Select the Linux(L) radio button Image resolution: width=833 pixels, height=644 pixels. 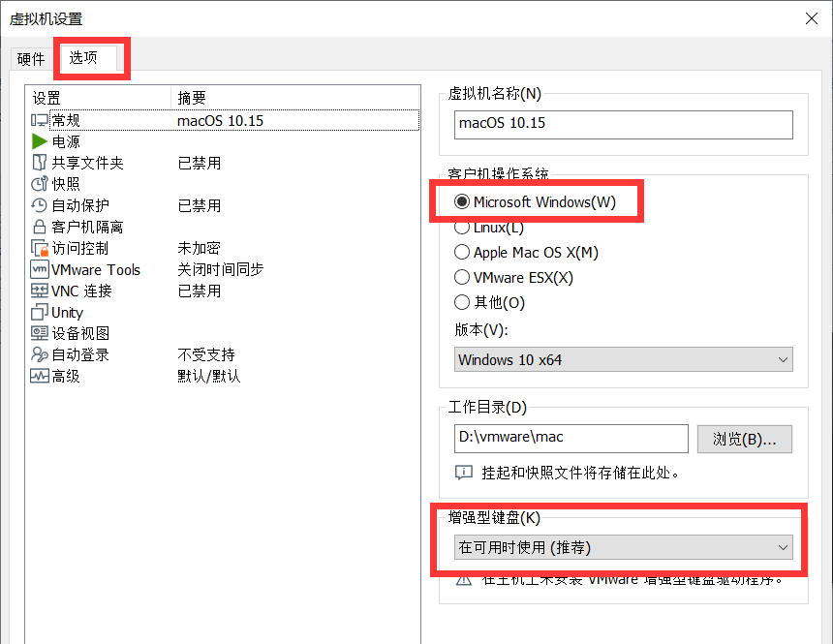[462, 228]
